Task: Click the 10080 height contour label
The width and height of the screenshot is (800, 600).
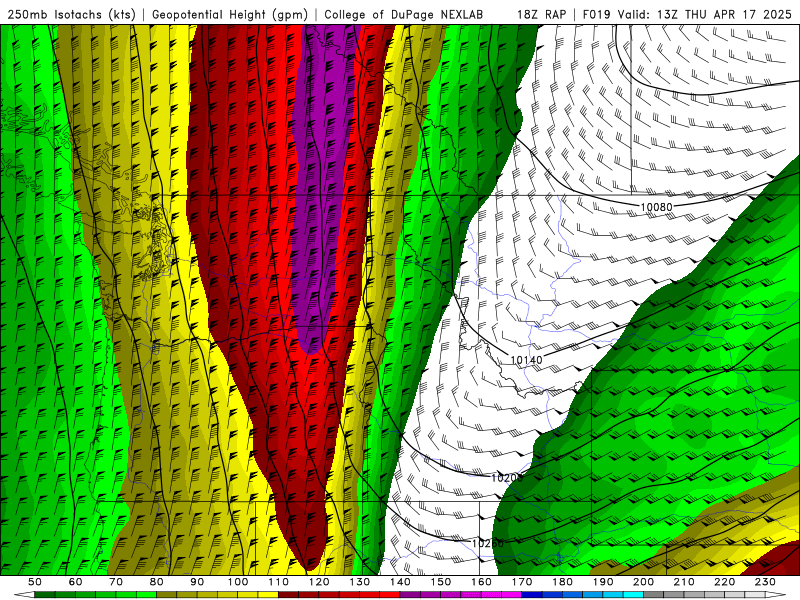Action: pos(656,207)
